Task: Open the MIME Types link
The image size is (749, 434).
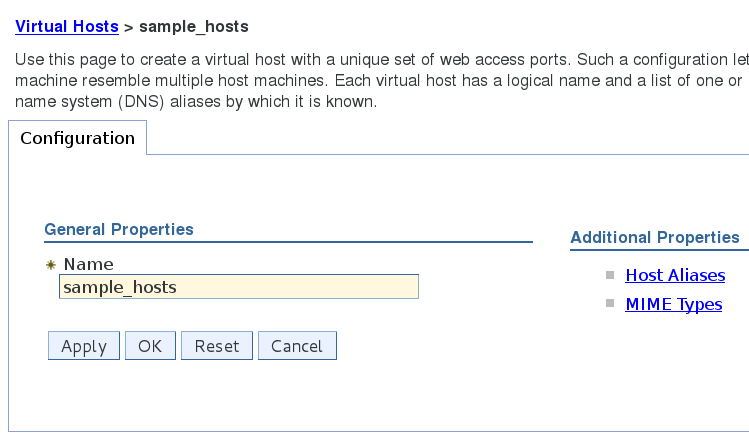Action: [673, 304]
